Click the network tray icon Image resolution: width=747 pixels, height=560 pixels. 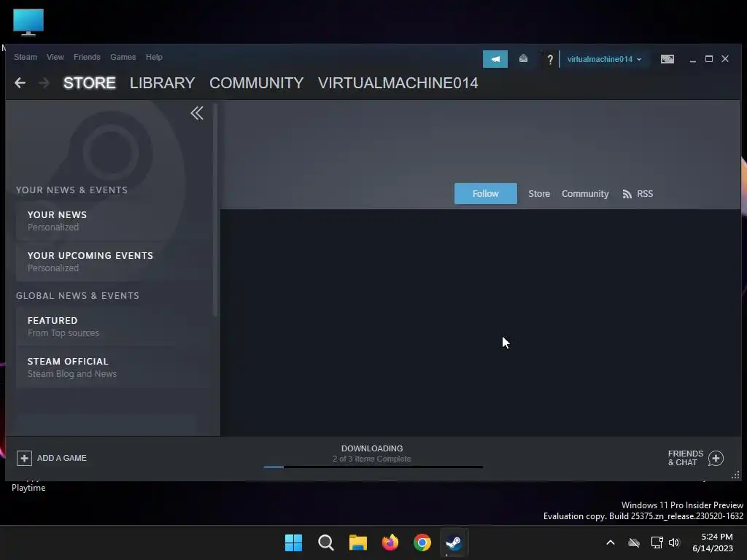[x=657, y=542]
